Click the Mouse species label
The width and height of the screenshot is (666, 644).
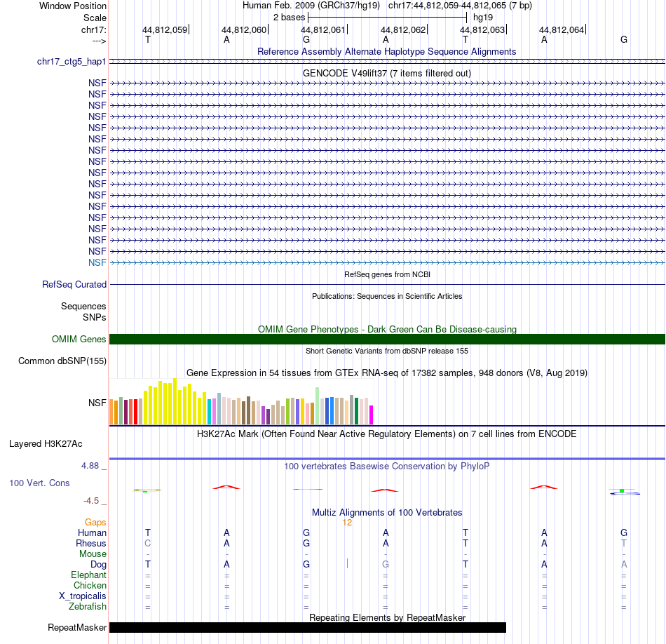93,554
